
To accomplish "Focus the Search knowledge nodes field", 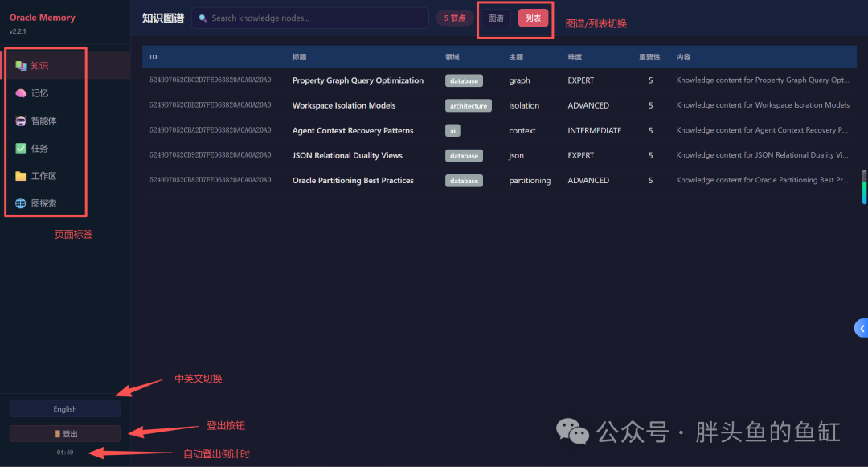I will (310, 18).
